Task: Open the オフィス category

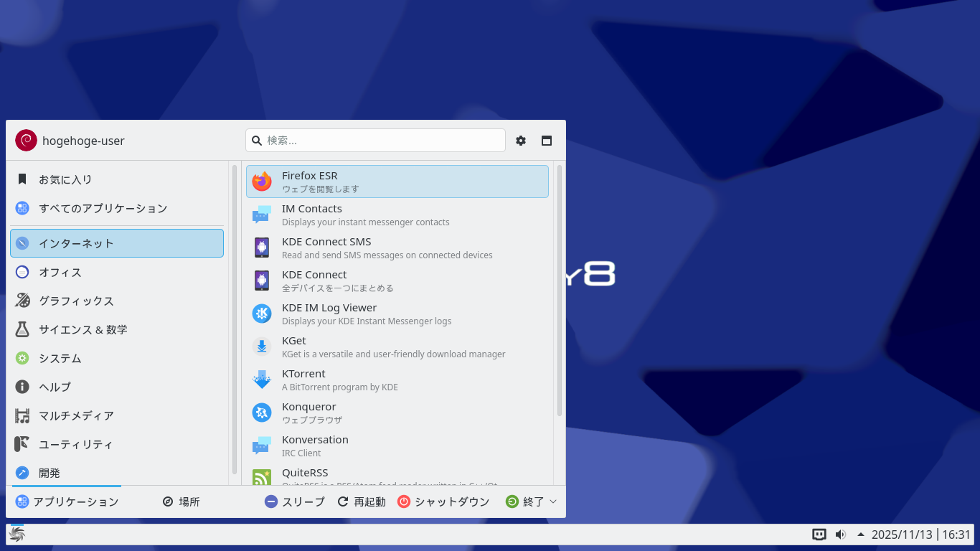Action: click(117, 272)
